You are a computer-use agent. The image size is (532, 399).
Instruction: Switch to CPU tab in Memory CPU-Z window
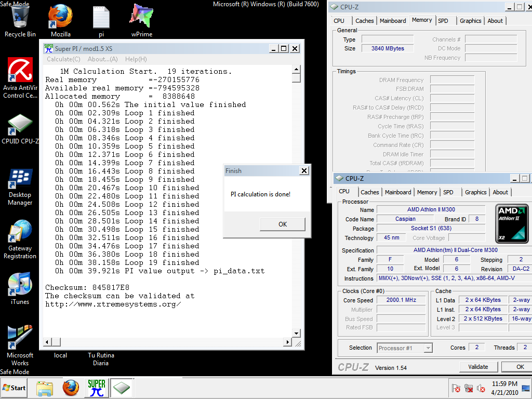(x=339, y=21)
